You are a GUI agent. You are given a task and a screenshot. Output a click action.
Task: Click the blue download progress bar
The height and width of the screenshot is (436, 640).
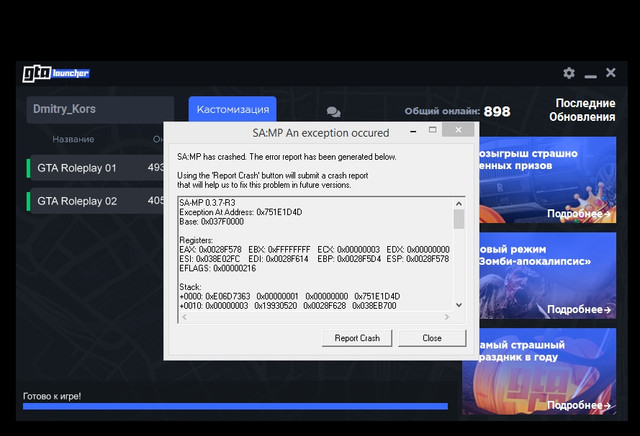click(x=236, y=406)
